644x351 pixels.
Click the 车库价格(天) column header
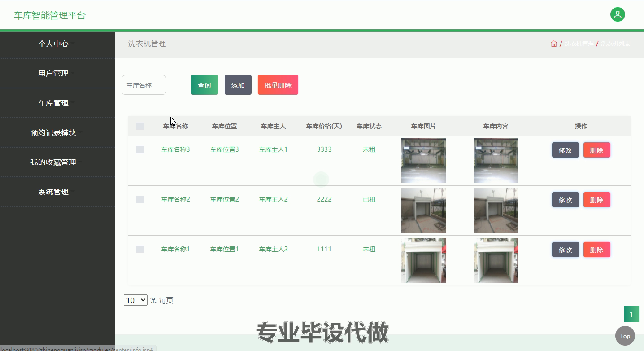pos(324,126)
